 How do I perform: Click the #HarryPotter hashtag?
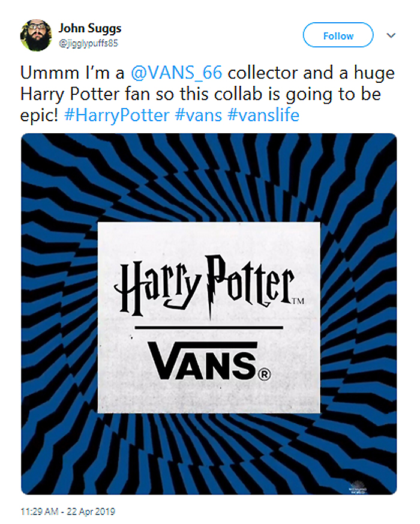116,114
